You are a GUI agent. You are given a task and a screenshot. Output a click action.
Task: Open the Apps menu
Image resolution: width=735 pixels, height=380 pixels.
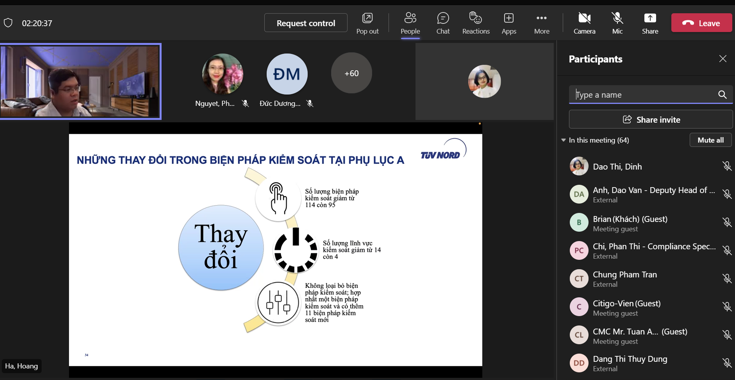pyautogui.click(x=509, y=23)
